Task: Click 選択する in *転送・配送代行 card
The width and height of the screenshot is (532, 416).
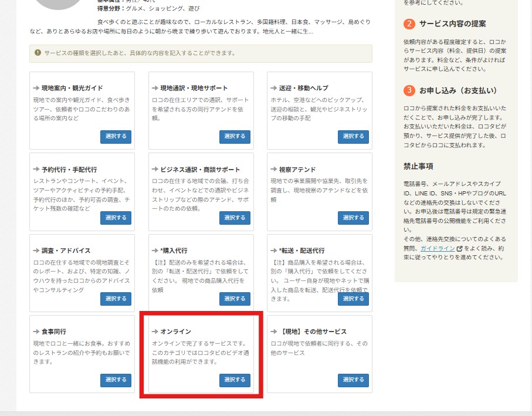Action: [x=353, y=299]
